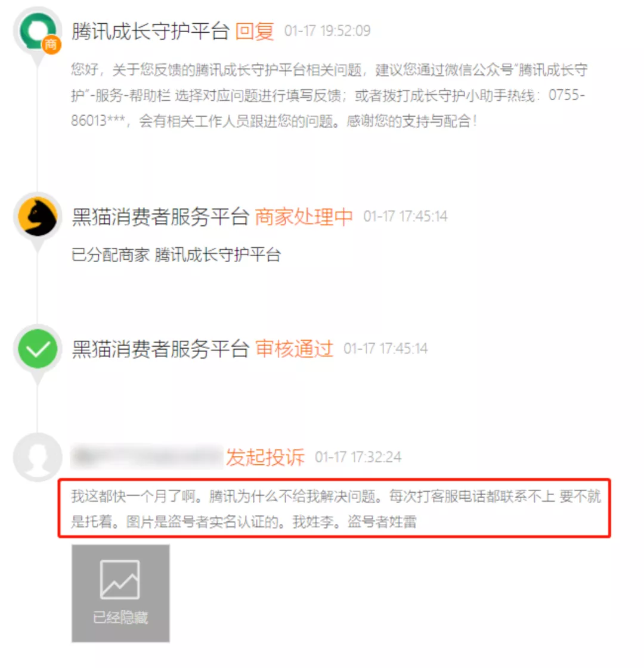Image resolution: width=644 pixels, height=668 pixels.
Task: Click the 发起投诉 status label
Action: point(265,457)
